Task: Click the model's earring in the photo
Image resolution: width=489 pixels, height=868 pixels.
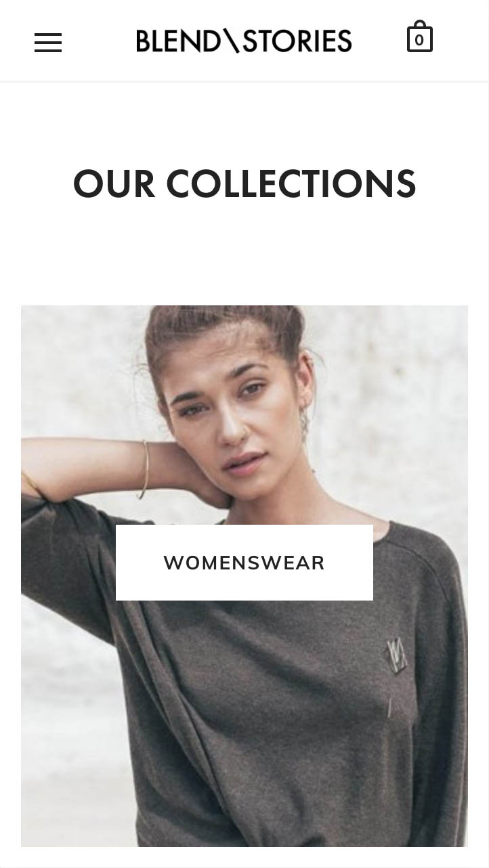Action: tap(305, 423)
